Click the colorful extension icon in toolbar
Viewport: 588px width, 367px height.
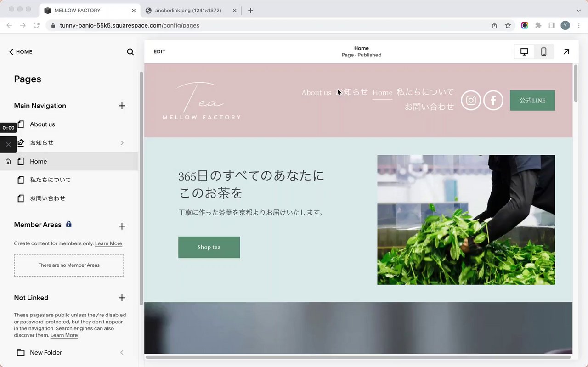coord(525,25)
